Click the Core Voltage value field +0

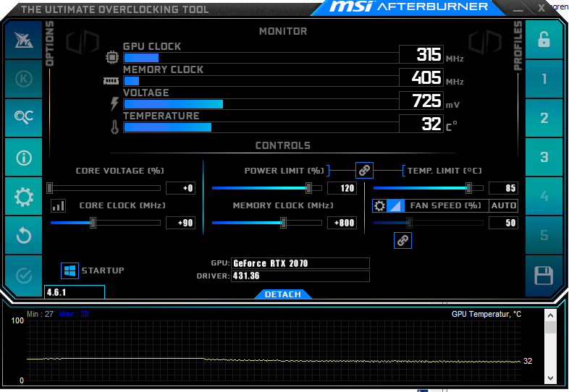180,188
